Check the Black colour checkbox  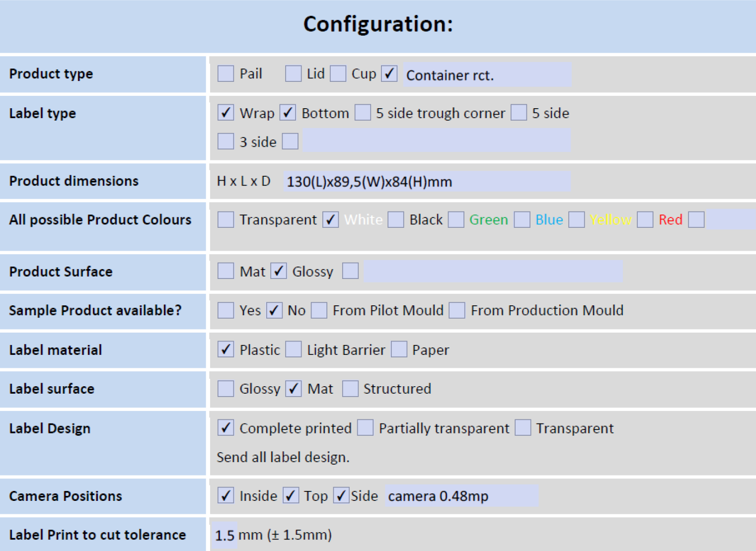point(395,219)
